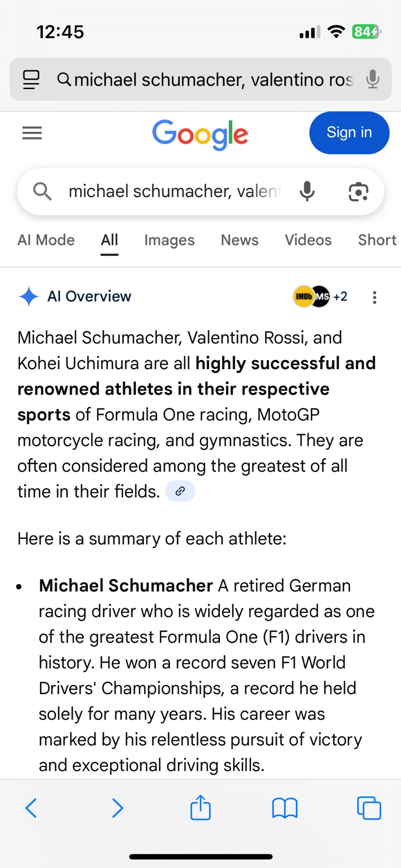This screenshot has width=401, height=868.
Task: Open the Videos results tab
Action: (308, 240)
